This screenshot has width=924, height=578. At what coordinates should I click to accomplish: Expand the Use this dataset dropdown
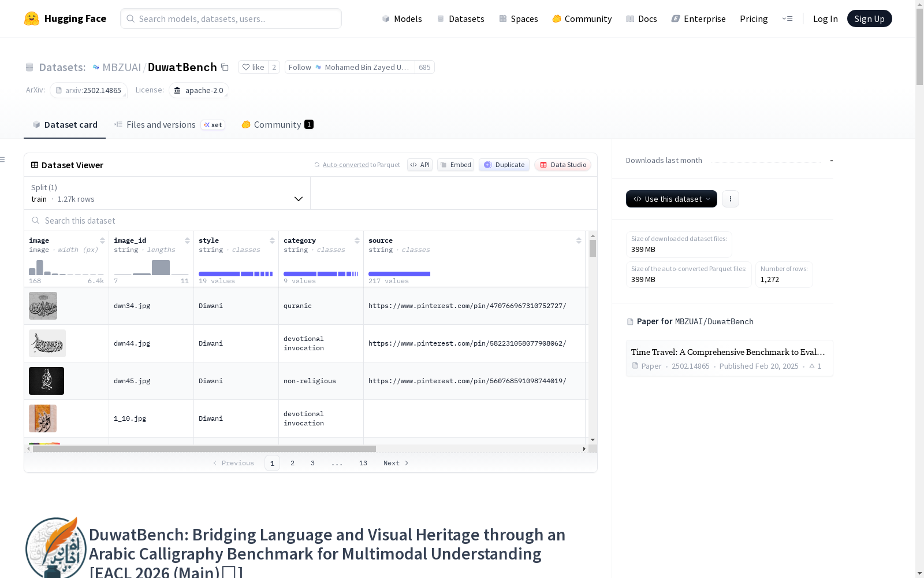(x=672, y=199)
